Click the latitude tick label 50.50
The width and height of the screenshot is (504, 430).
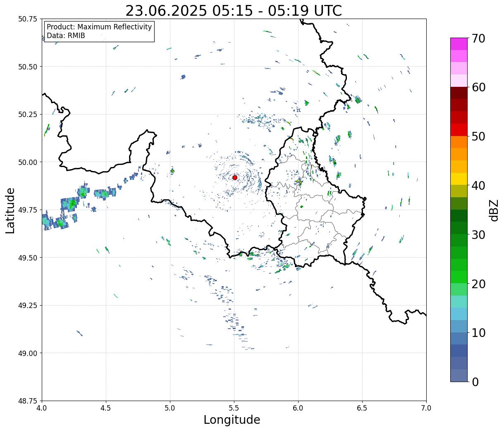(28, 67)
